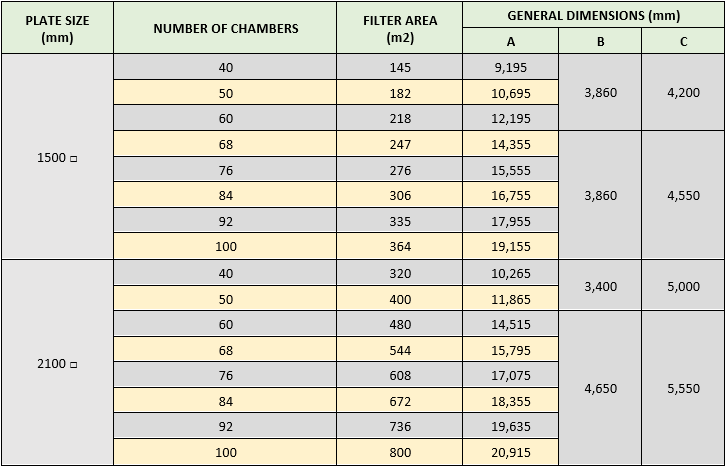Select the B dimension cell 4,650
This screenshot has height=466, width=727.
[x=600, y=389]
